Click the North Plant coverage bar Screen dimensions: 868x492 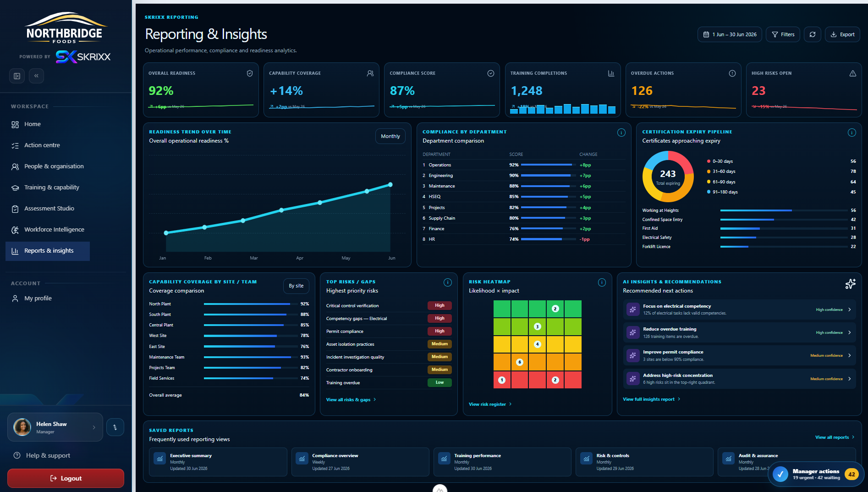click(250, 304)
